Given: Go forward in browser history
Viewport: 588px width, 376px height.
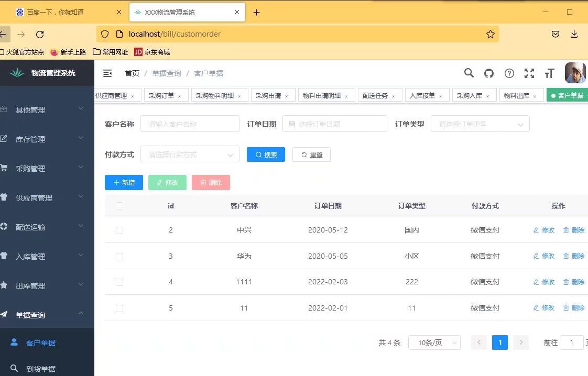Looking at the screenshot, I should [21, 34].
